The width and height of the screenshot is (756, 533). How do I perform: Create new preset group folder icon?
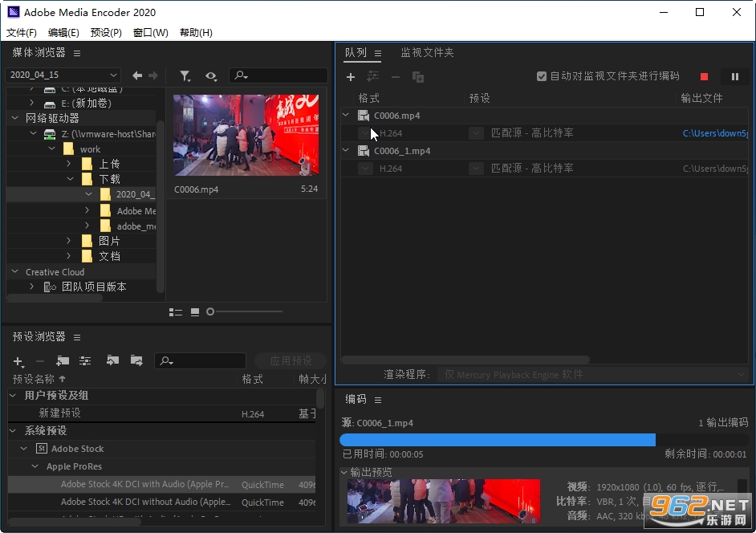click(x=63, y=360)
